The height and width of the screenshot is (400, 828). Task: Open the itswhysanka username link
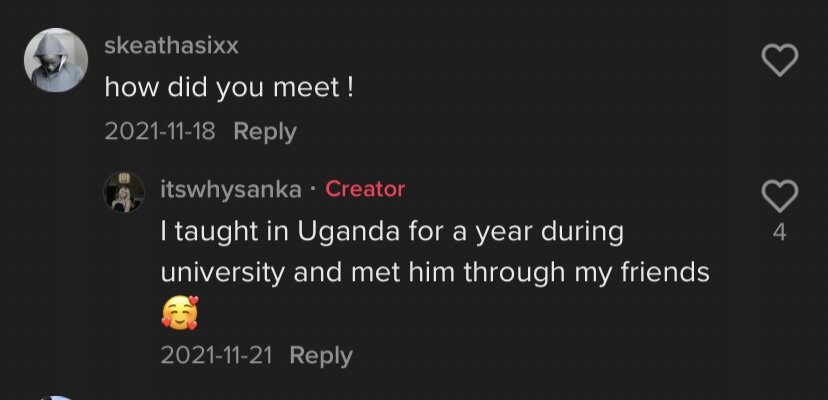point(230,189)
